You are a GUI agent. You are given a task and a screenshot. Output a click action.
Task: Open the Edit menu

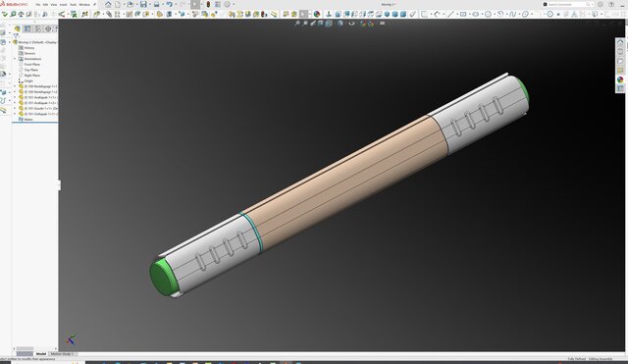pyautogui.click(x=46, y=4)
